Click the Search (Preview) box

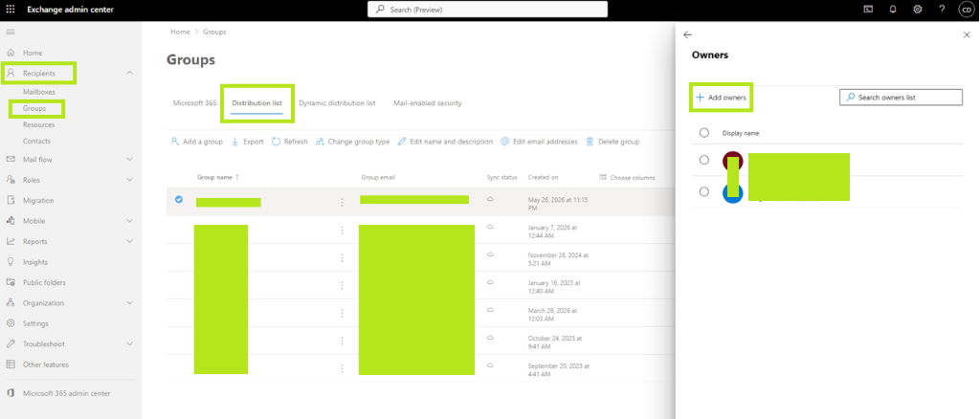487,10
